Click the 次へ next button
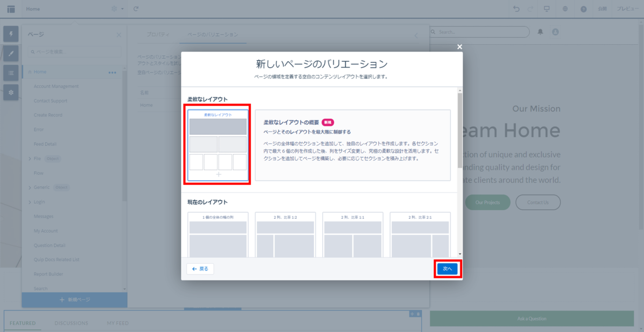This screenshot has width=644, height=332. click(x=447, y=269)
